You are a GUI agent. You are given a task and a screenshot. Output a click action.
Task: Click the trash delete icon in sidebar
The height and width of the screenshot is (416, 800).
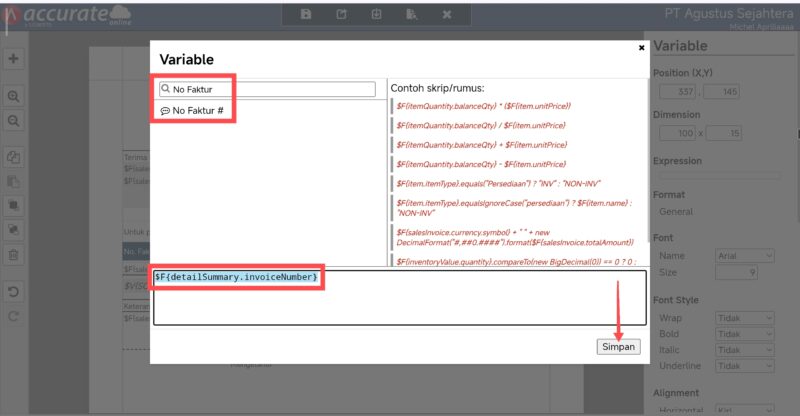[x=14, y=255]
